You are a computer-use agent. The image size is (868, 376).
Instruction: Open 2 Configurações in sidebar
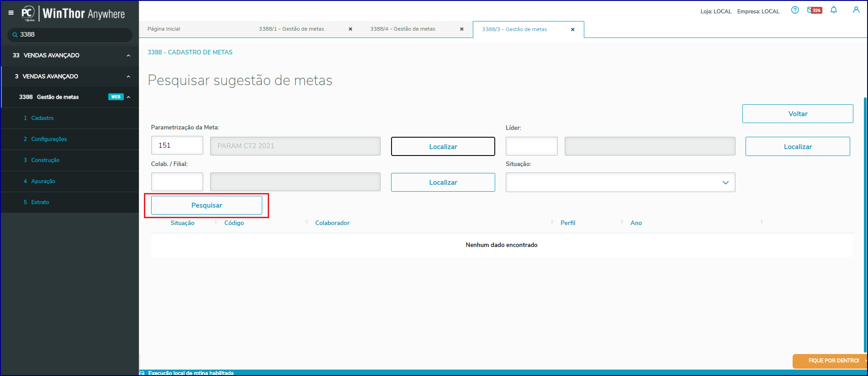70,139
